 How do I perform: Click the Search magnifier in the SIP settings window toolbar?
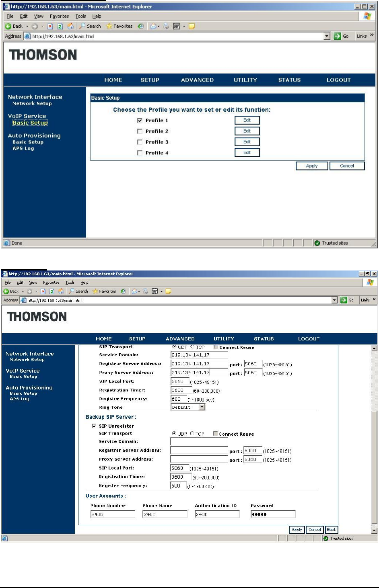[71, 291]
